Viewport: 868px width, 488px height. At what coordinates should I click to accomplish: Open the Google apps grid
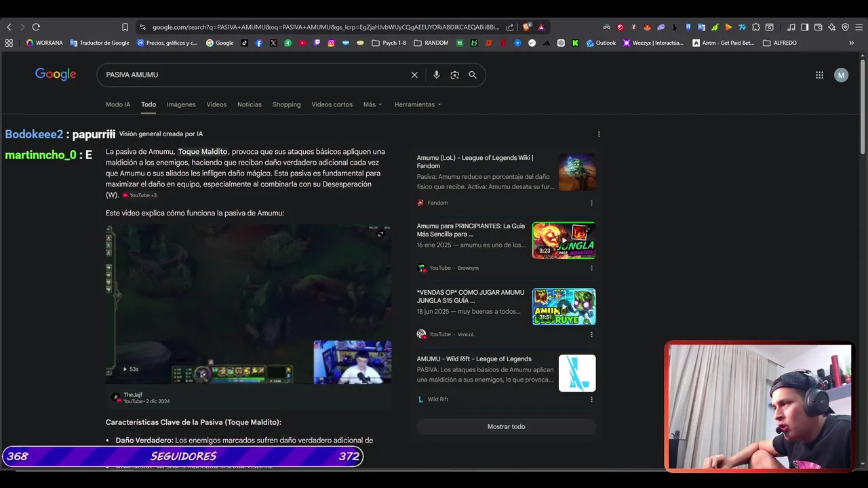pyautogui.click(x=819, y=75)
